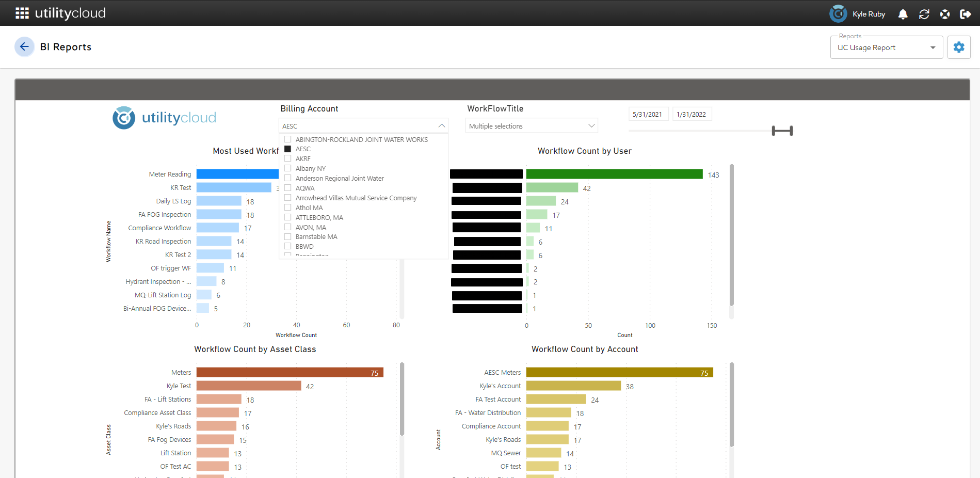980x478 pixels.
Task: Open report settings gear icon
Action: tap(958, 47)
